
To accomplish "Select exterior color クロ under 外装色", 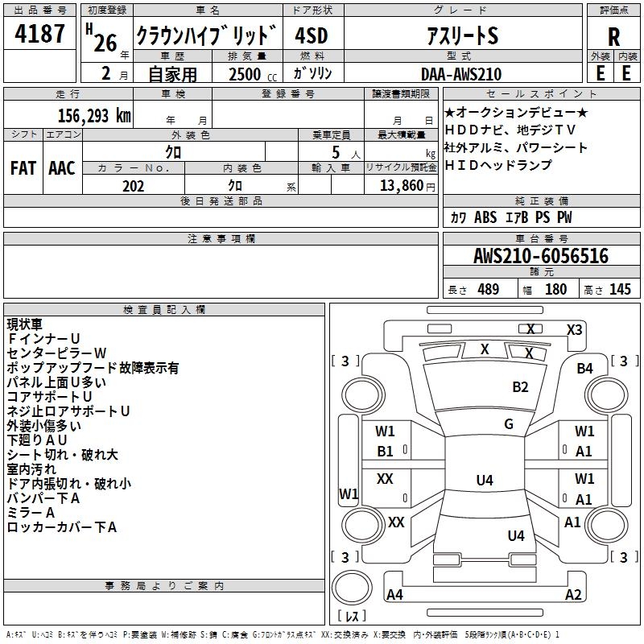I will (173, 152).
